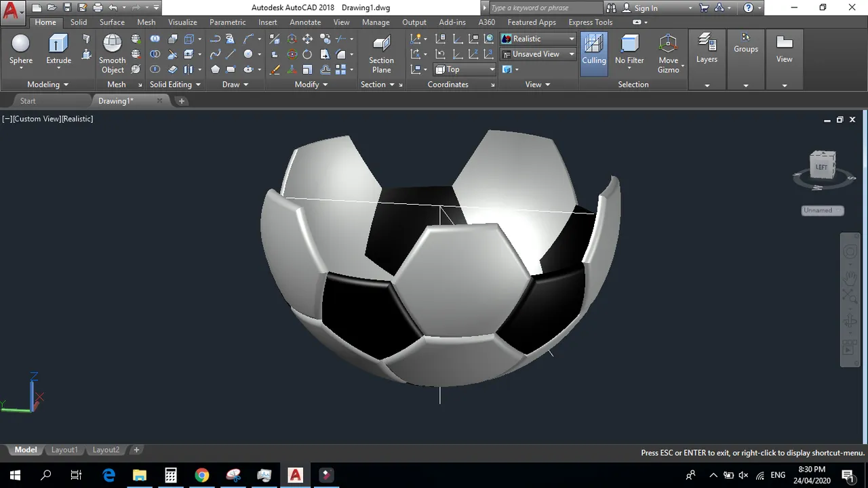Close the Drawing1 file tab
This screenshot has height=488, width=868.
click(x=160, y=101)
